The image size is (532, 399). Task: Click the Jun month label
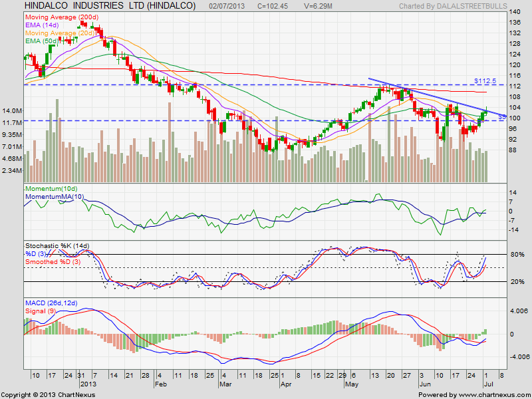click(424, 384)
